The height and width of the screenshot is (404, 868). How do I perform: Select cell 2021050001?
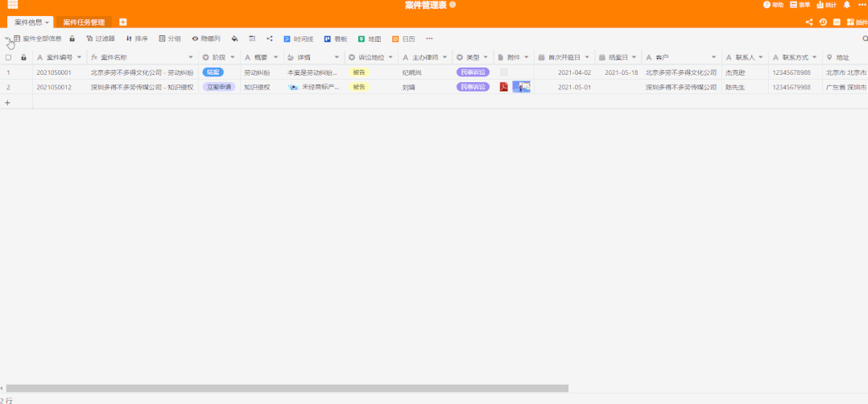(60, 72)
